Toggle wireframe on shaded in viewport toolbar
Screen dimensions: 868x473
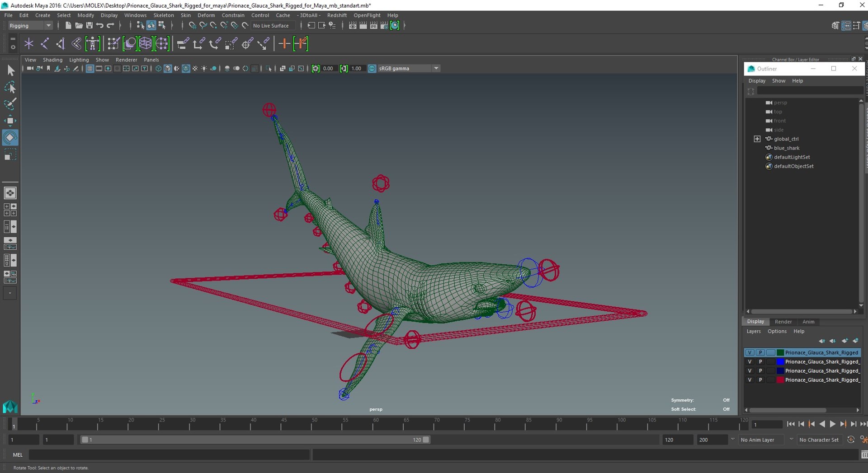click(x=186, y=69)
